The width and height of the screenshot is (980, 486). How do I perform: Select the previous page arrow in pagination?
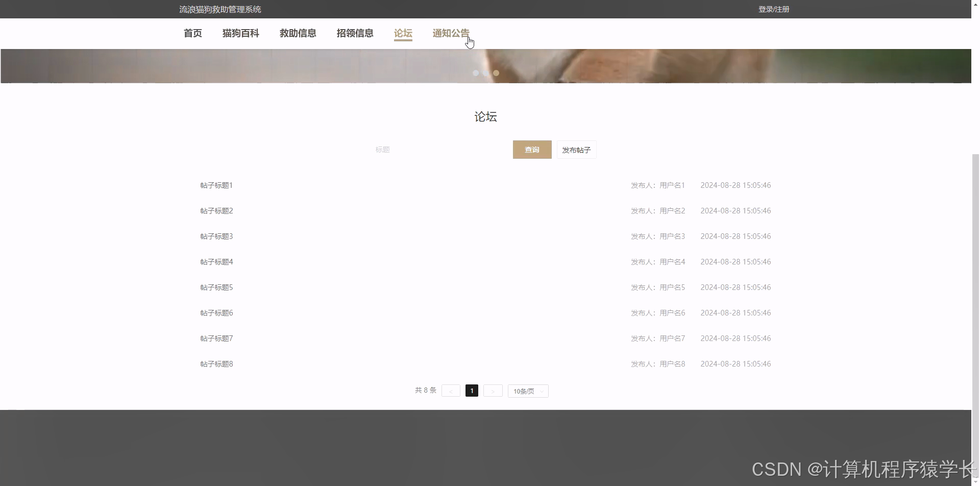451,391
